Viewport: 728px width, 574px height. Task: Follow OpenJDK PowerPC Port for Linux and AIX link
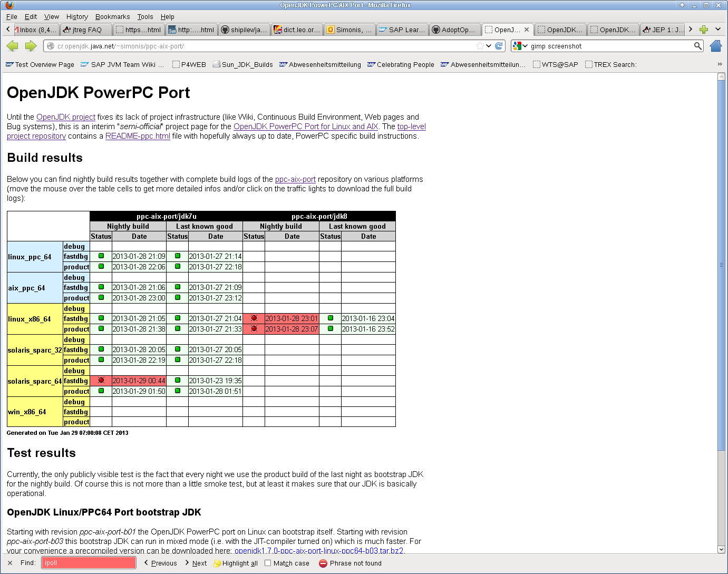tap(306, 127)
